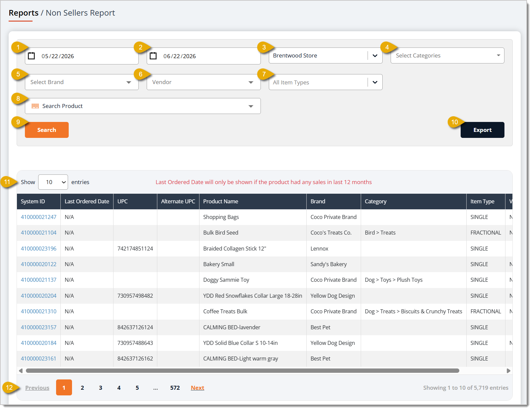Click the horizontal scrollbar under the table
Screen dimensions: 532x410
[x=242, y=371]
